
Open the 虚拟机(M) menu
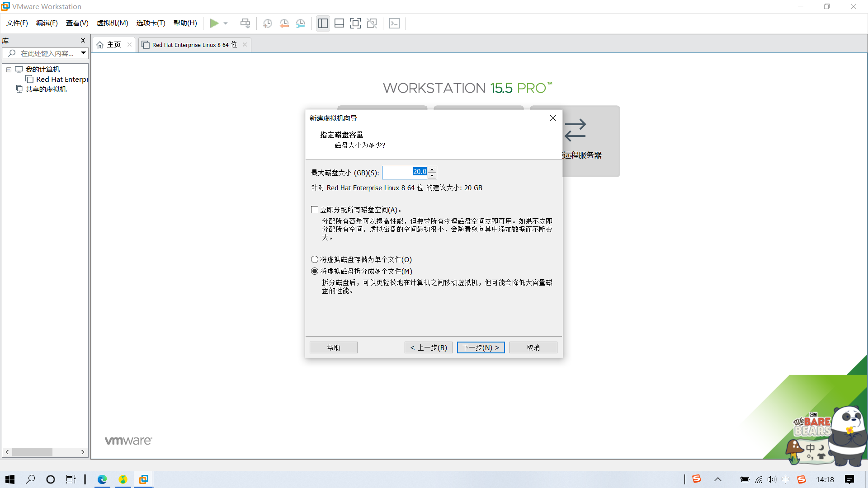coord(112,23)
